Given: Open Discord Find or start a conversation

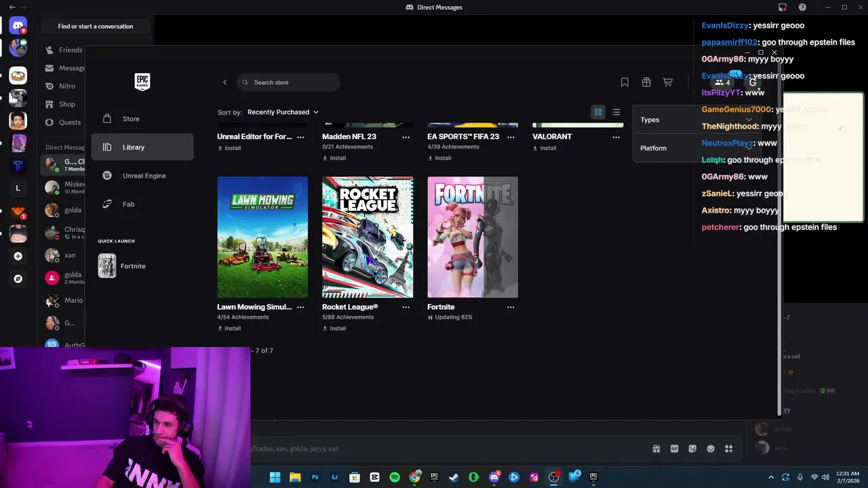Looking at the screenshot, I should click(96, 26).
